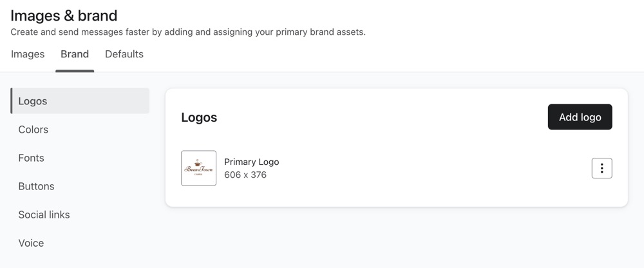Choose Voice in the sidebar
Image resolution: width=644 pixels, height=268 pixels.
(31, 243)
